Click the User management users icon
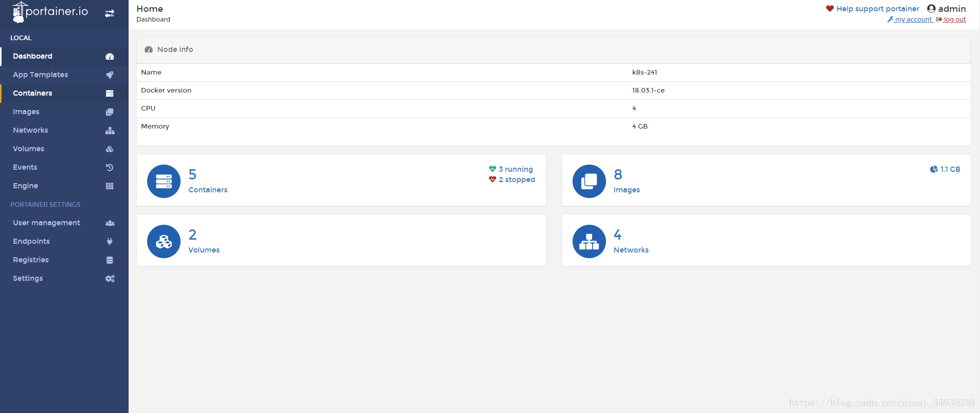The height and width of the screenshot is (413, 980). click(x=110, y=223)
